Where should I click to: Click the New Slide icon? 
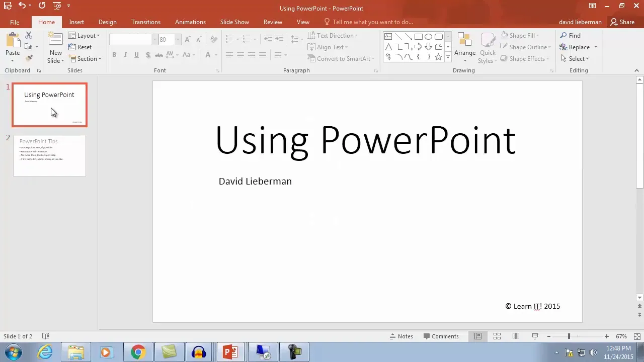coord(55,40)
